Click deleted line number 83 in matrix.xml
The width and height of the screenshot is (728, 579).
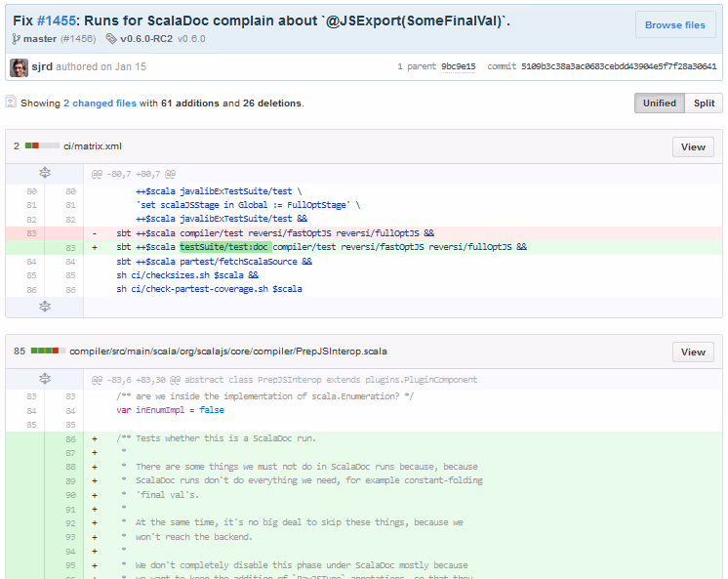31,233
